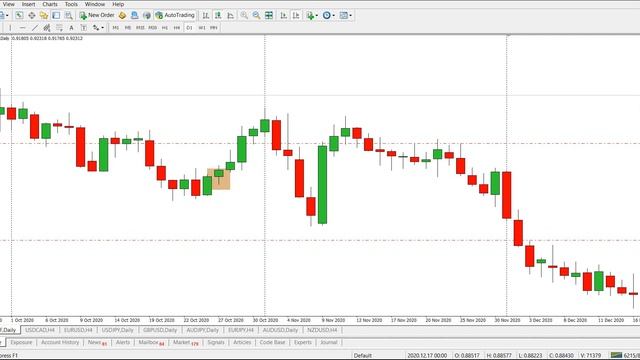This screenshot has height=360, width=640.
Task: Set timeframe to M5
Action: 128,28
